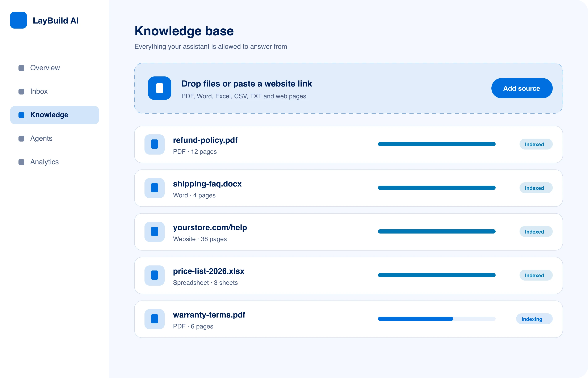Click 'Website · 38 pages' text
Image resolution: width=588 pixels, height=378 pixels.
200,239
